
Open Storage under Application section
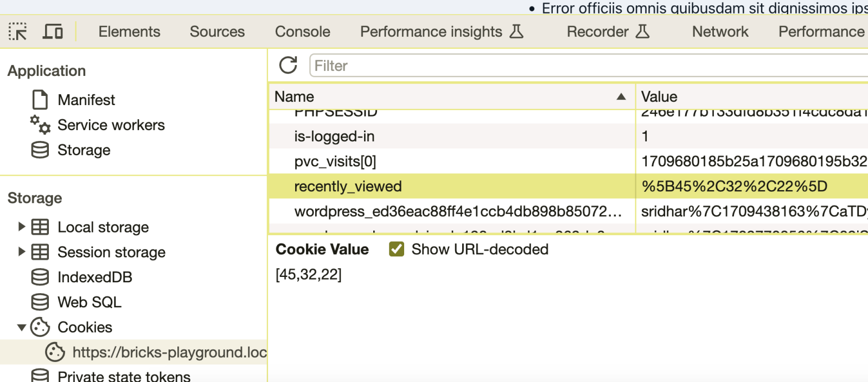(x=84, y=150)
